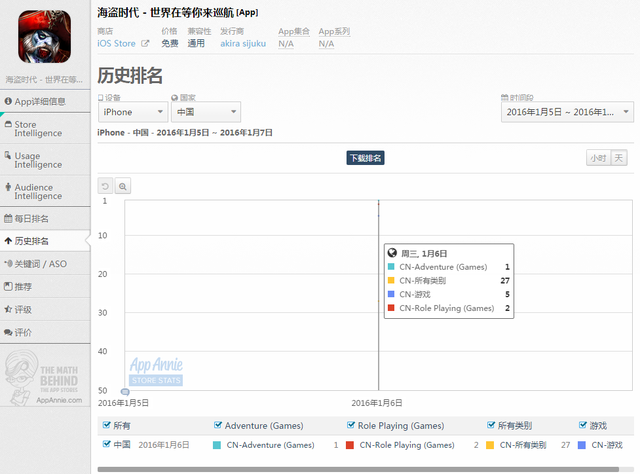Open the 中国 country dropdown
640x474 pixels.
click(206, 112)
